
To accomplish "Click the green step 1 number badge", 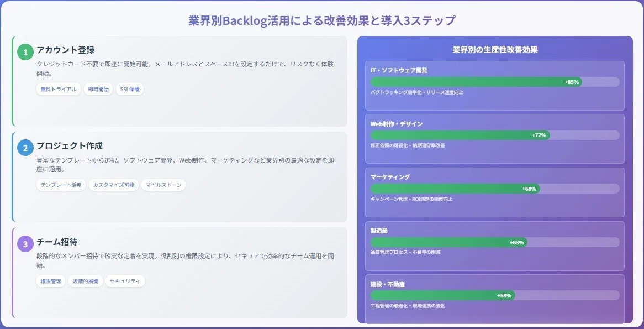I will pos(25,52).
